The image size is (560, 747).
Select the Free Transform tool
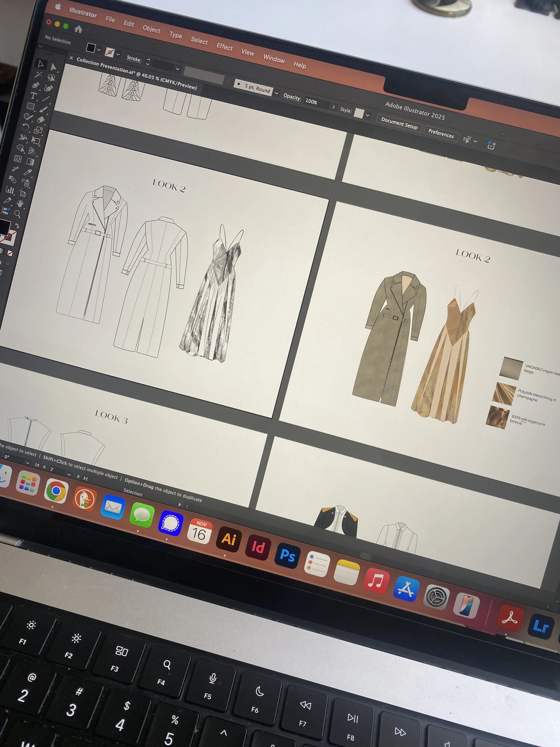tap(36, 141)
